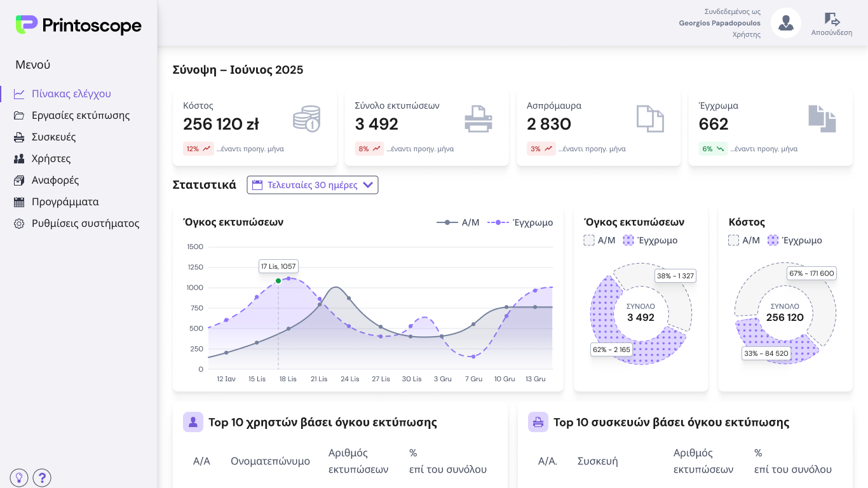Click the user avatar profile icon
The width and height of the screenshot is (868, 488).
(x=786, y=24)
